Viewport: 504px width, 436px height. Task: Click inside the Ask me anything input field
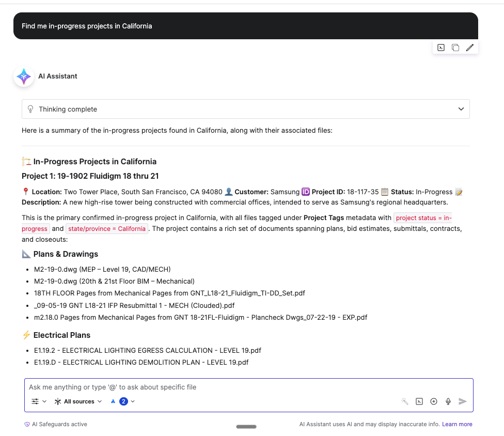point(207,386)
